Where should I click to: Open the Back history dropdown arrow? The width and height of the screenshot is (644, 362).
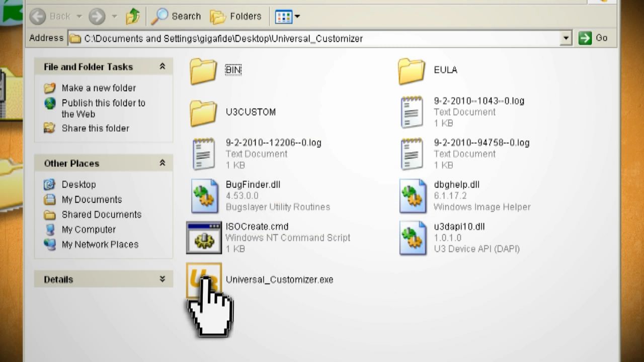tap(79, 17)
